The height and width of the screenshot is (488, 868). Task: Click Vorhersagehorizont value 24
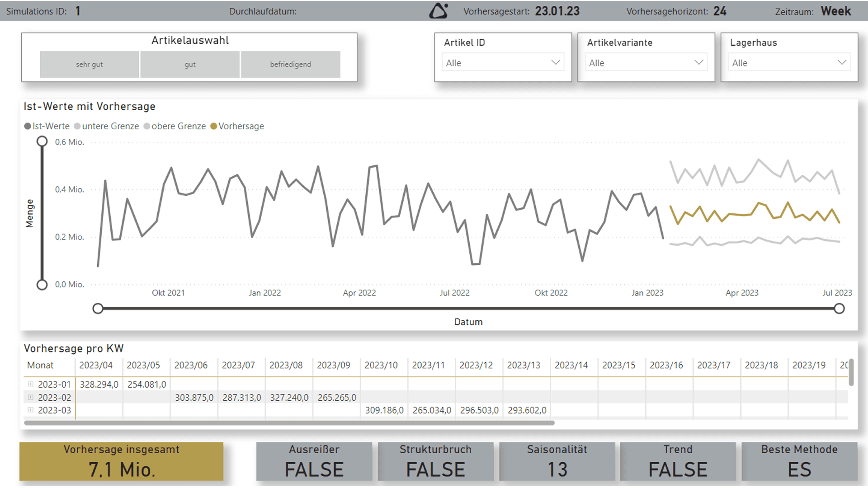[x=720, y=11]
